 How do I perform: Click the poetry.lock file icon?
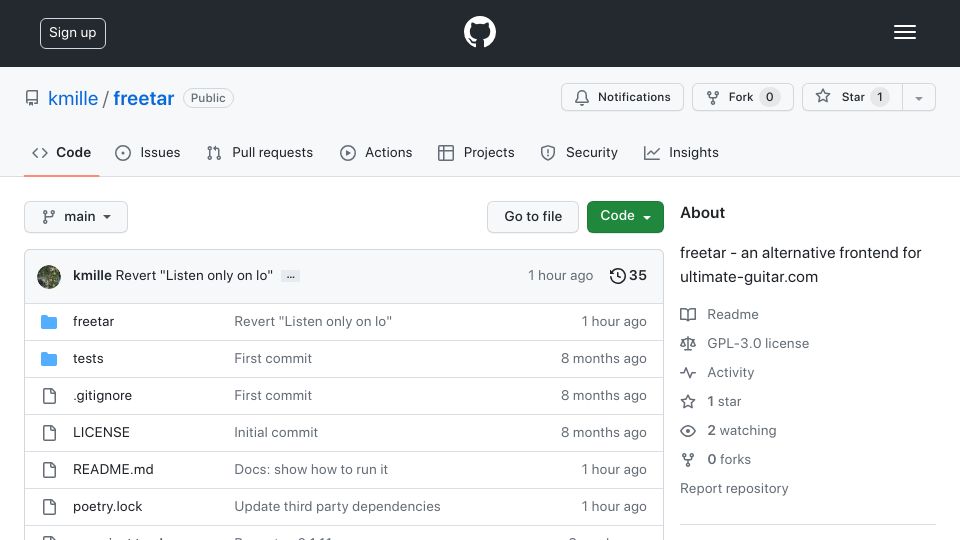click(50, 507)
